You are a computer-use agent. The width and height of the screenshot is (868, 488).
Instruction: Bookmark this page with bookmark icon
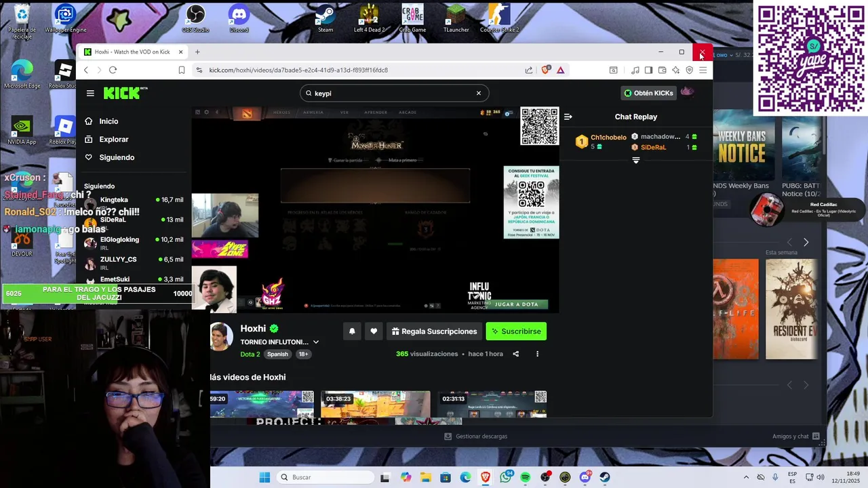click(x=182, y=70)
